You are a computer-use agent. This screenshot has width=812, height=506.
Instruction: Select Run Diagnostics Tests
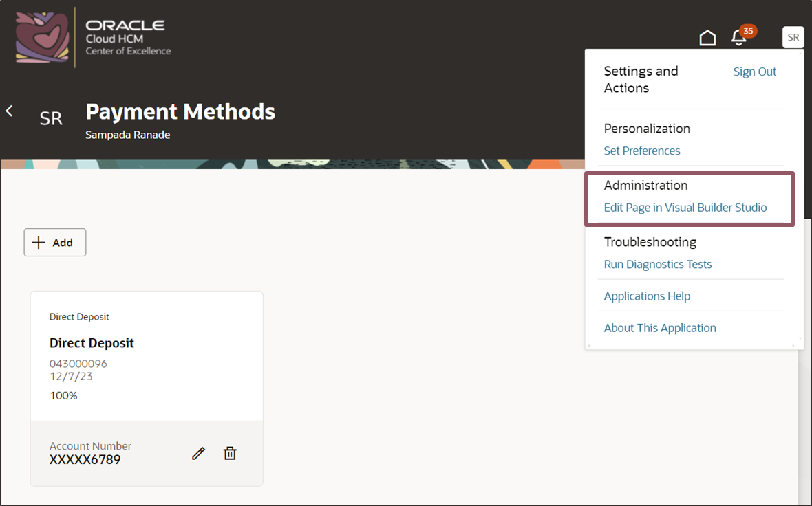coord(658,264)
